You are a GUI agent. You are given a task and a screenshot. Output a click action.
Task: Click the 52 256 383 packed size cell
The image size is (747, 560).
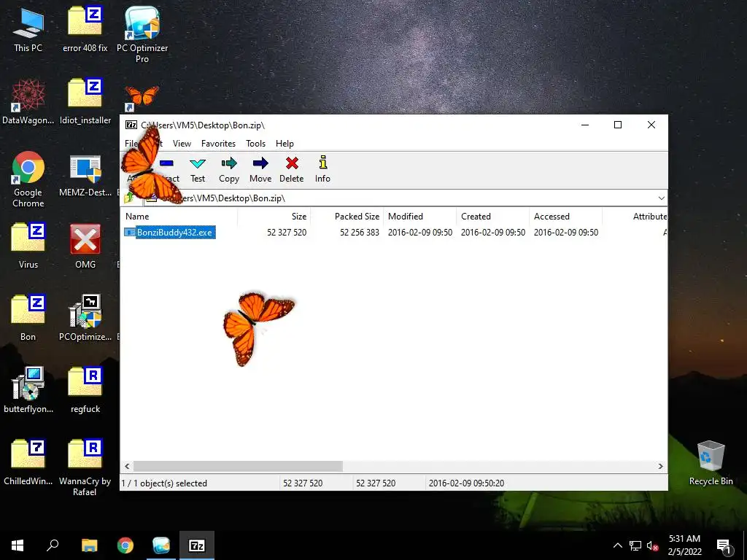pos(359,233)
